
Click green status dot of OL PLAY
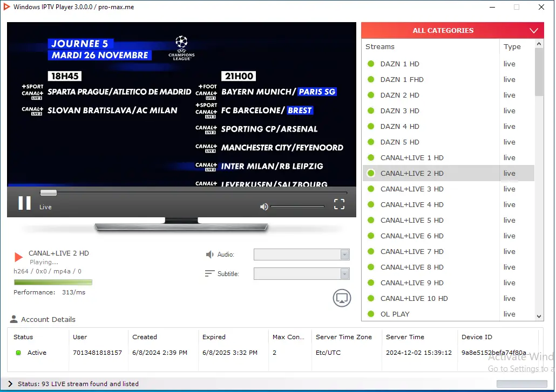click(371, 314)
